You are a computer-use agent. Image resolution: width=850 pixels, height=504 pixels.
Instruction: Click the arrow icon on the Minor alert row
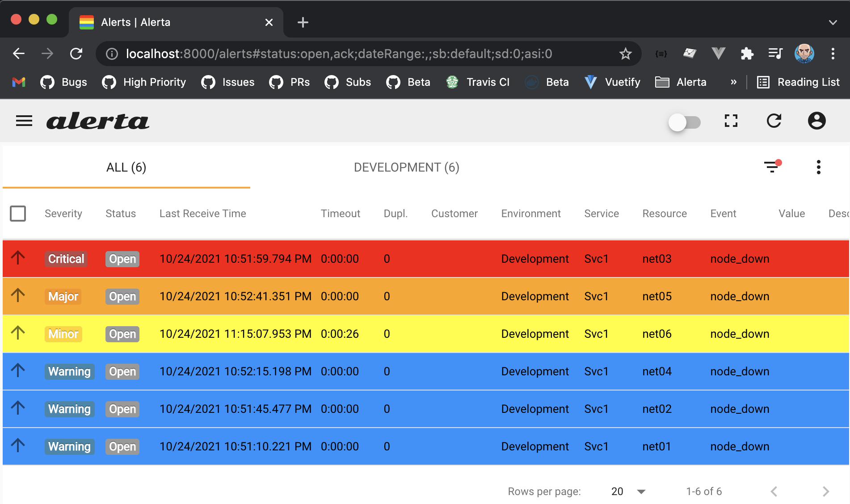click(x=18, y=333)
